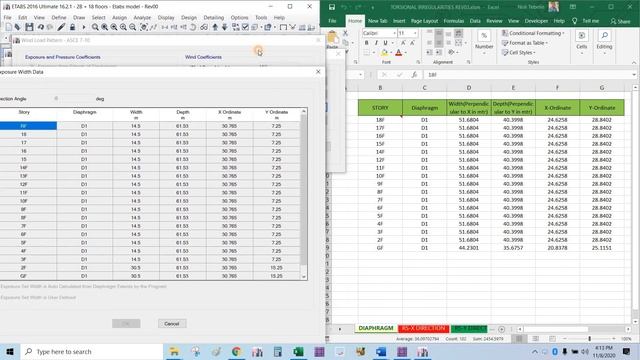This screenshot has height=360, width=640.
Task: Click the Paste clipboard icon in Excel
Action: 333,38
